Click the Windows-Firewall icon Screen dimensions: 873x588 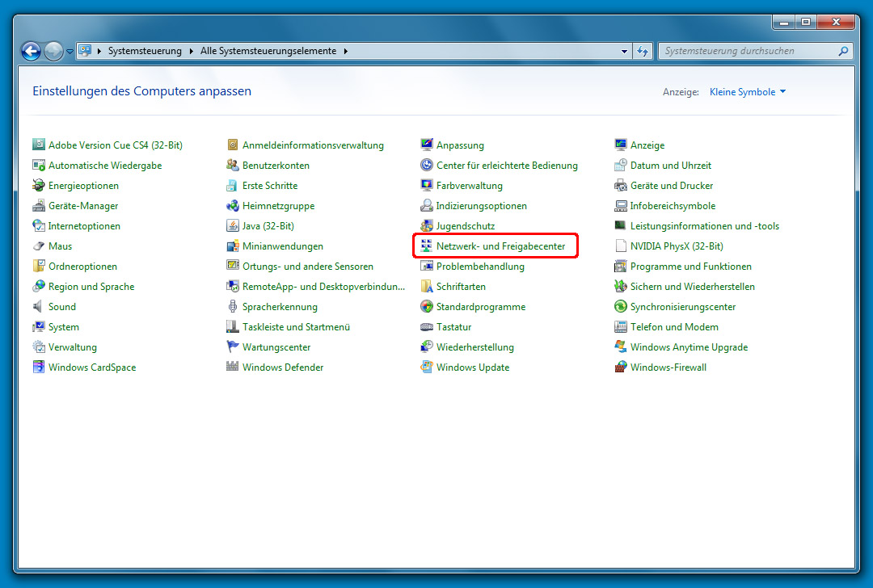tap(620, 367)
